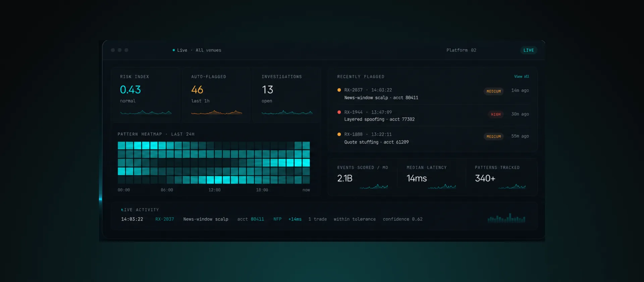The width and height of the screenshot is (644, 282).
Task: Click the now heatmap axis label
Action: click(x=306, y=190)
